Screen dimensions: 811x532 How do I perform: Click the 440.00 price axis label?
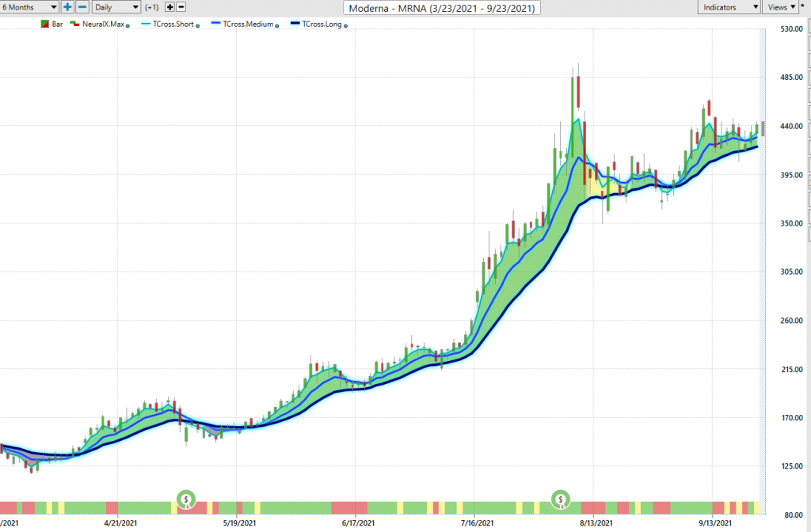791,126
